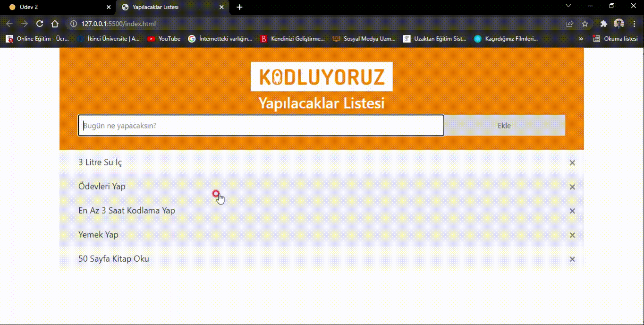644x325 pixels.
Task: Delete the 'En Az 3 Saat Kodlama Yap' item
Action: coord(572,211)
